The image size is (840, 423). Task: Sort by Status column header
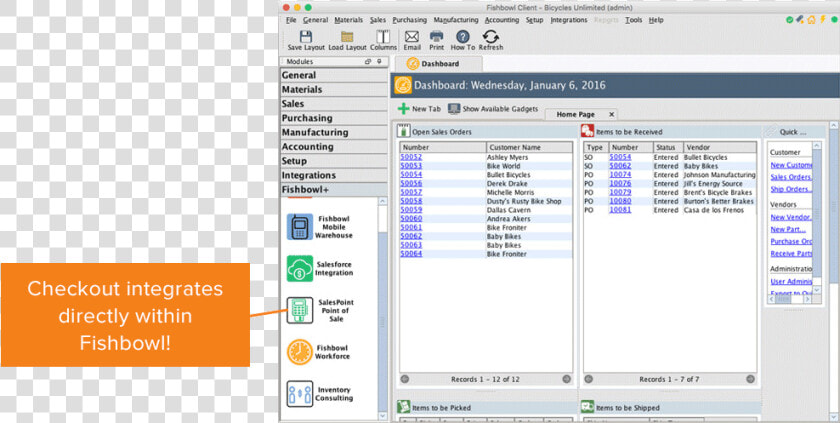[x=668, y=147]
